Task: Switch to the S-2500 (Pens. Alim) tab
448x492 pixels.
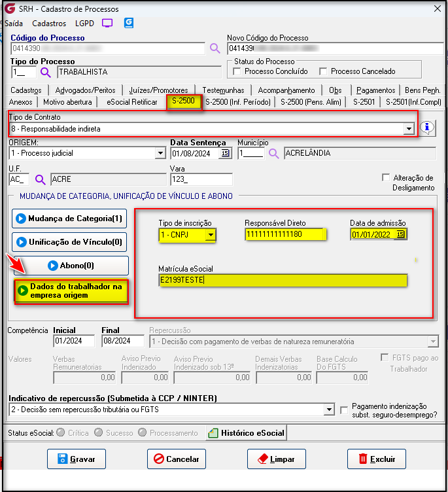Action: 311,102
